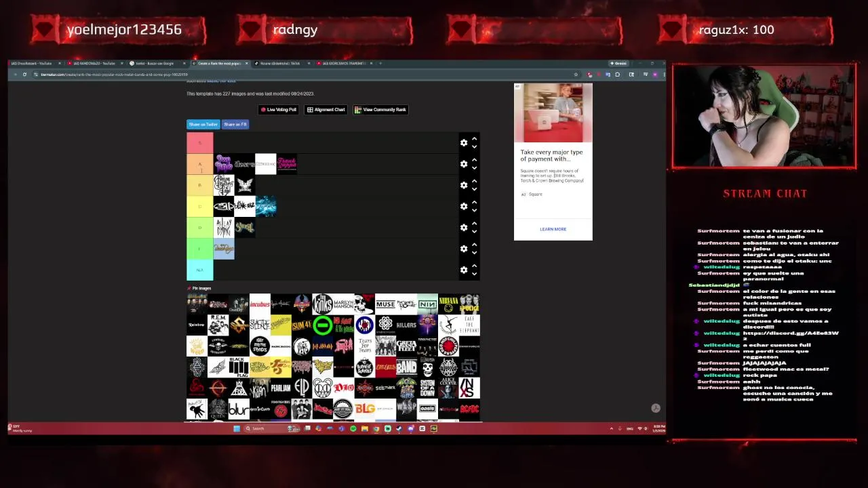Move the A tier row down with its down arrow
Image resolution: width=868 pixels, height=488 pixels.
point(475,167)
